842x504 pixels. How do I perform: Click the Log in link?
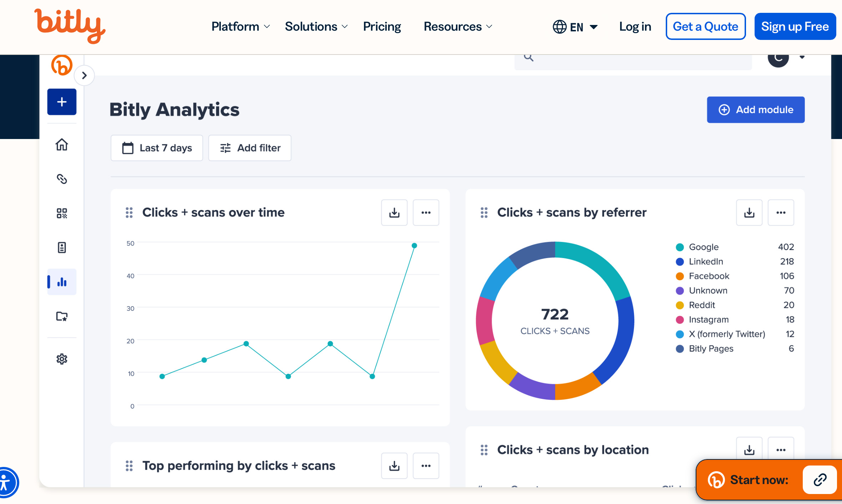[635, 26]
